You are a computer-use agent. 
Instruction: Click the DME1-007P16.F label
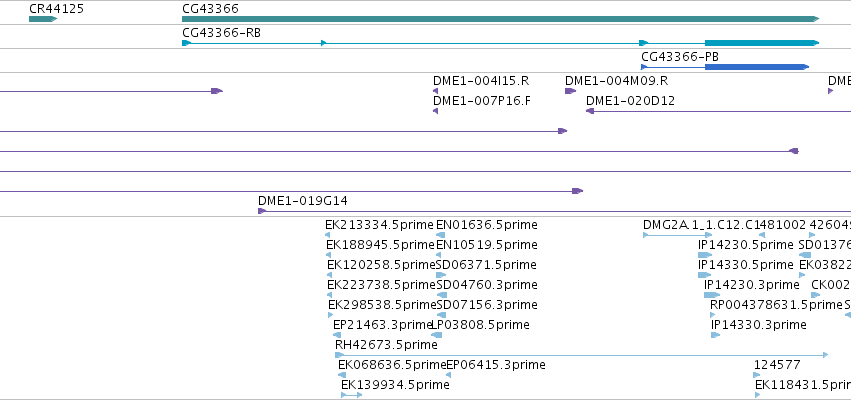tap(481, 101)
